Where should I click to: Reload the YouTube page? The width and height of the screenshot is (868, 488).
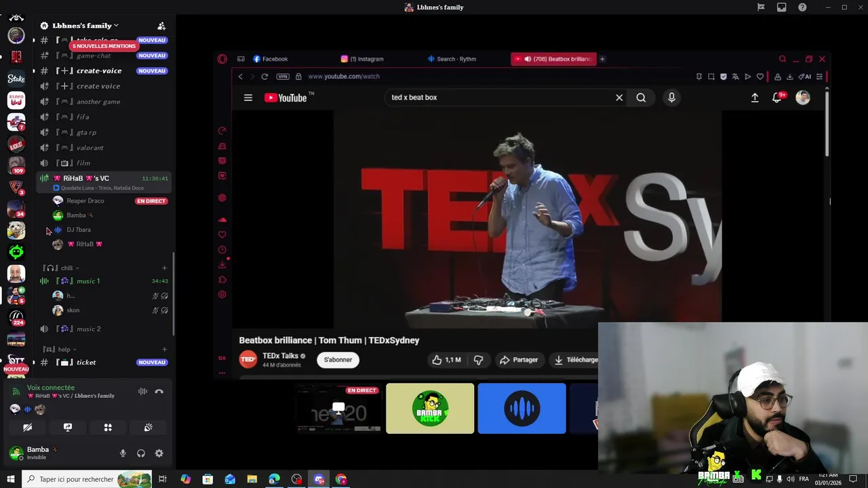click(x=264, y=77)
